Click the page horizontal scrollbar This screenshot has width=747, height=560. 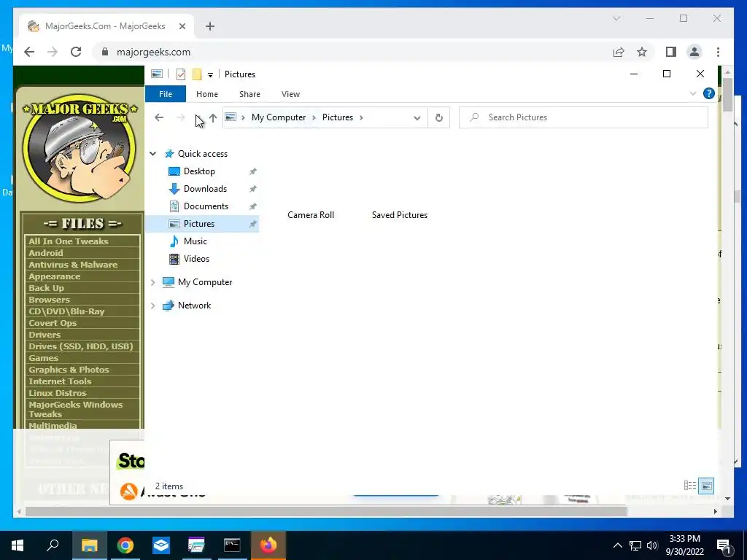pyautogui.click(x=326, y=511)
